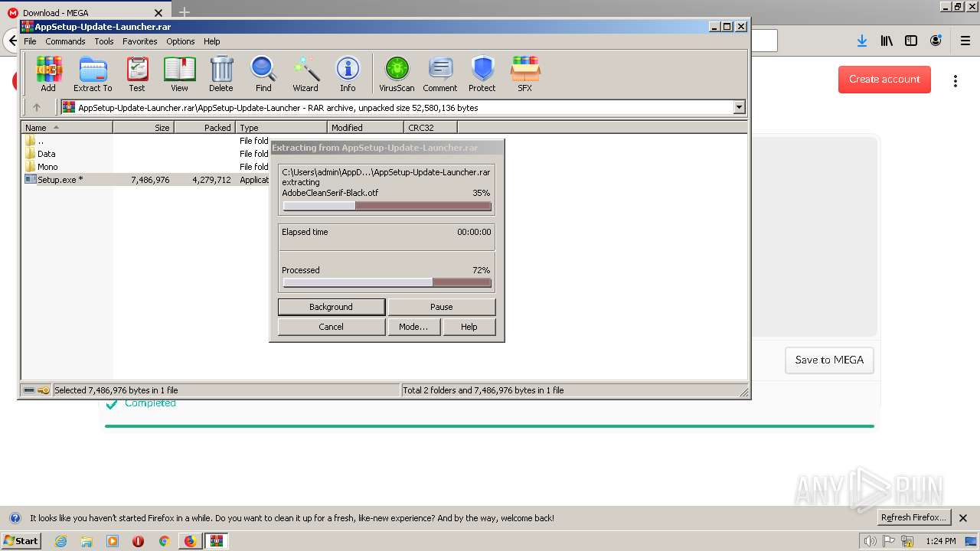Click the file extraction progress bar

click(x=387, y=206)
